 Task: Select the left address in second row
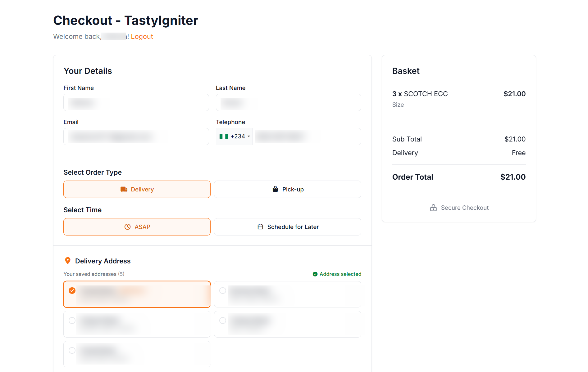[72, 320]
